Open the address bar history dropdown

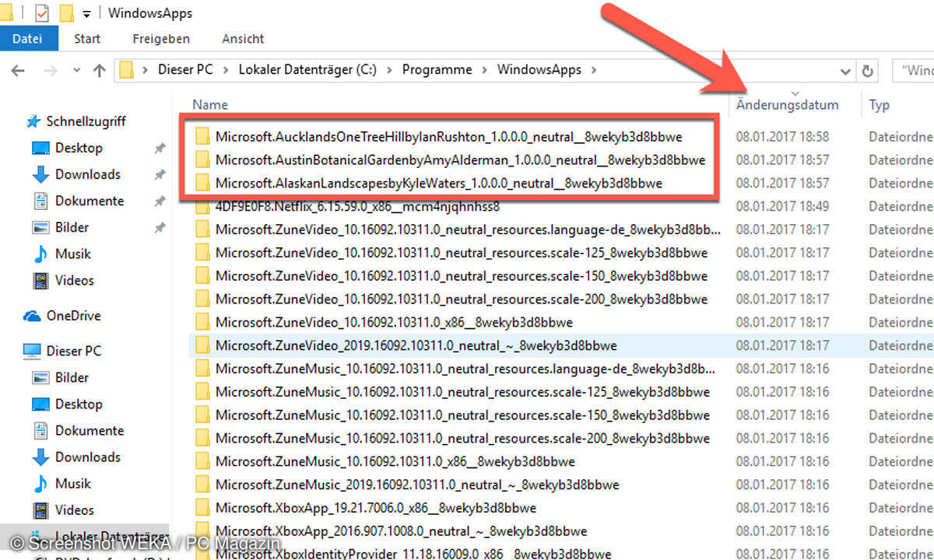(846, 71)
